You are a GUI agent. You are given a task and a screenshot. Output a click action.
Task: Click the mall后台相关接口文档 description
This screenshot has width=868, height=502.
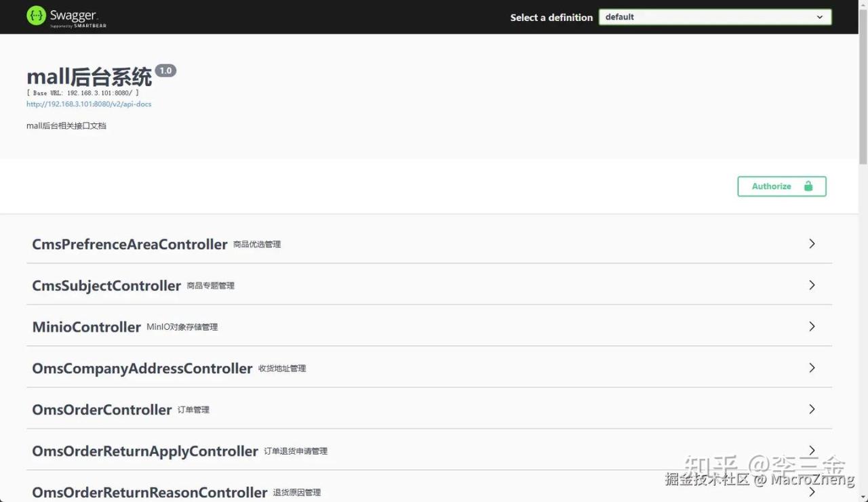(x=66, y=126)
